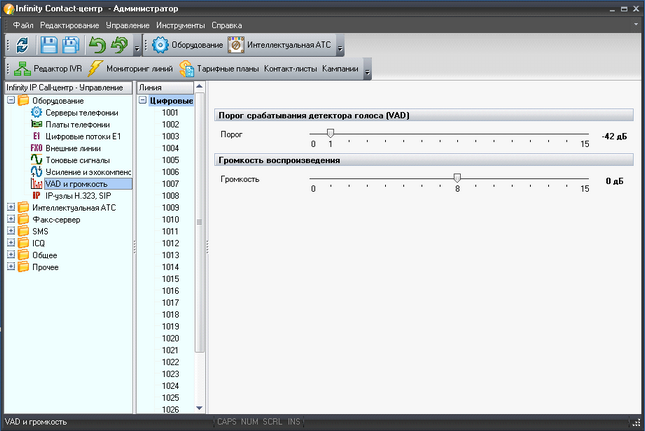Screen dimensions: 645x431
Task: Click the Порог VAD slider thumb
Action: click(330, 133)
